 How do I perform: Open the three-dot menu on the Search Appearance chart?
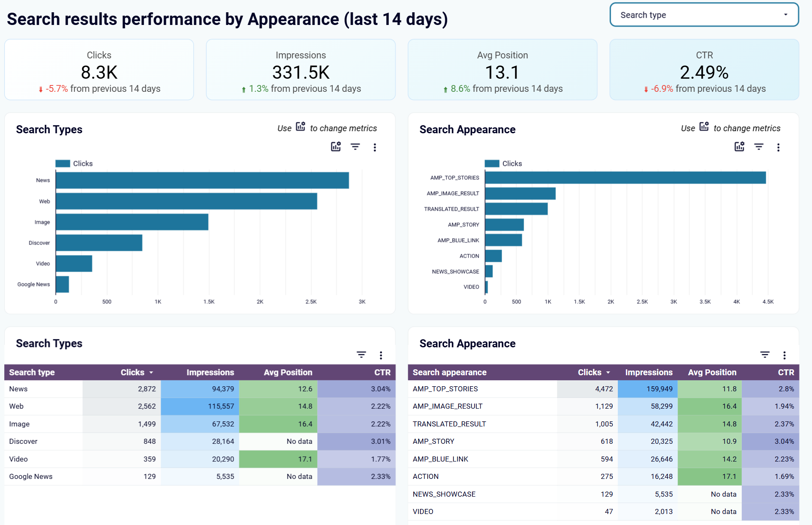(x=779, y=147)
